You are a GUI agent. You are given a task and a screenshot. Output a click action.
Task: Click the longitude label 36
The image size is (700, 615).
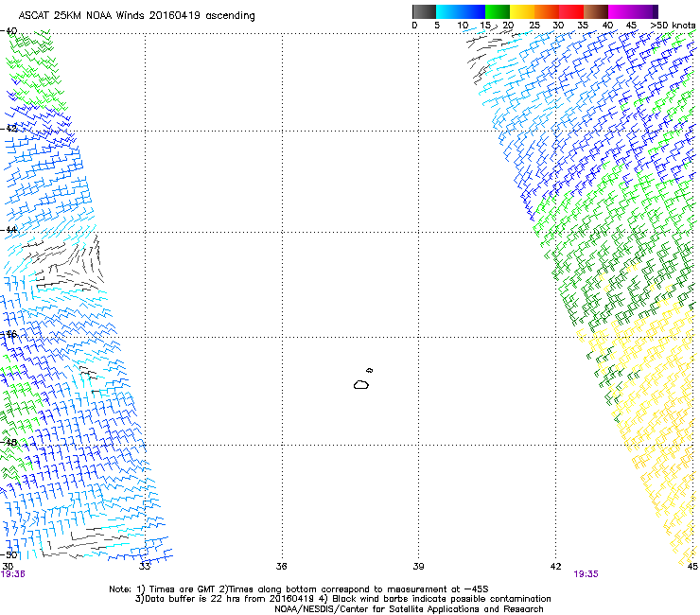click(281, 567)
